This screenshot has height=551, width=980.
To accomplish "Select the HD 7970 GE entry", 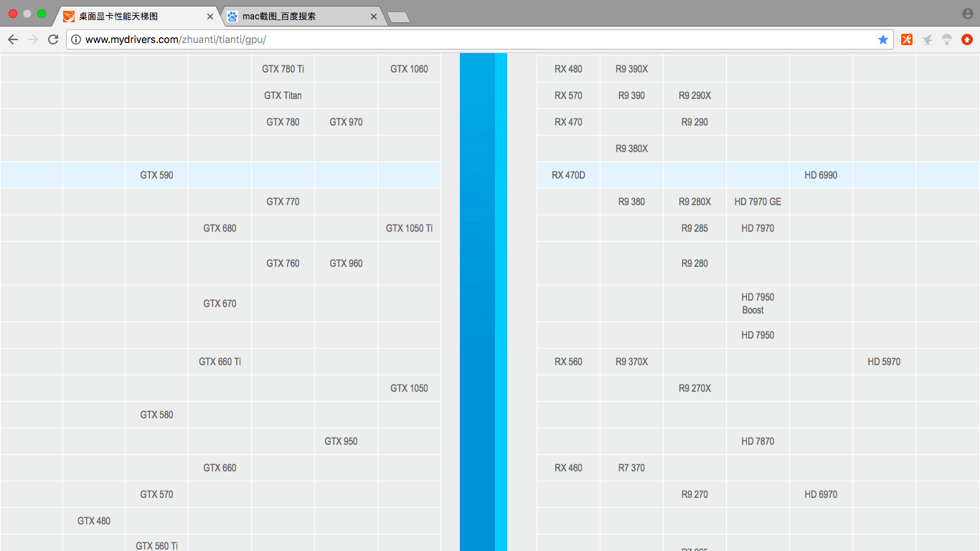I will pyautogui.click(x=758, y=202).
